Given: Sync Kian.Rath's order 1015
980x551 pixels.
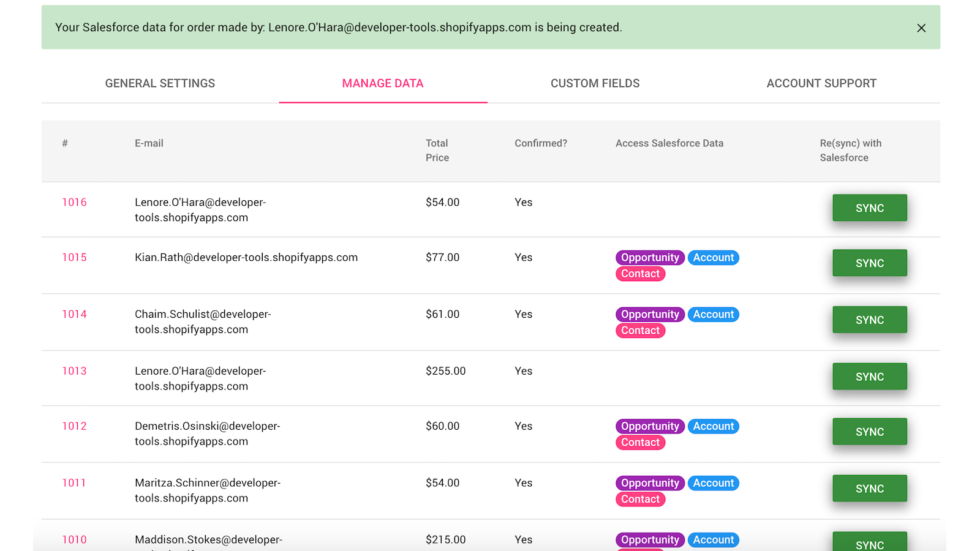Looking at the screenshot, I should coord(869,263).
